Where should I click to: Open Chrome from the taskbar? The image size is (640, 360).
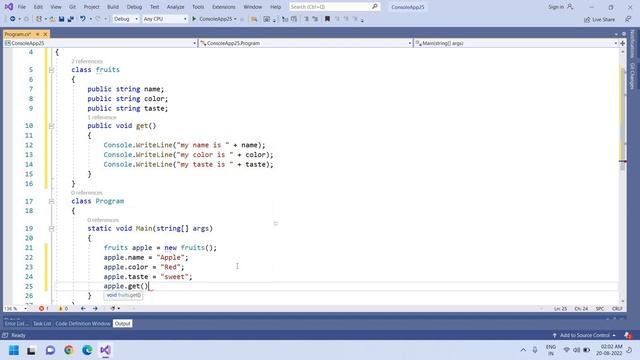point(69,350)
